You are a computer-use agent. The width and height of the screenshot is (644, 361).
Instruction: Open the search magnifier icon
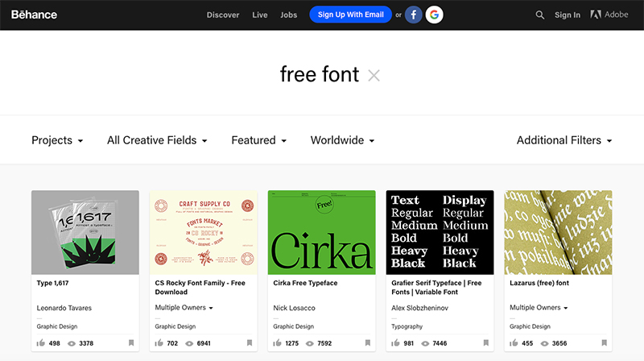[539, 15]
